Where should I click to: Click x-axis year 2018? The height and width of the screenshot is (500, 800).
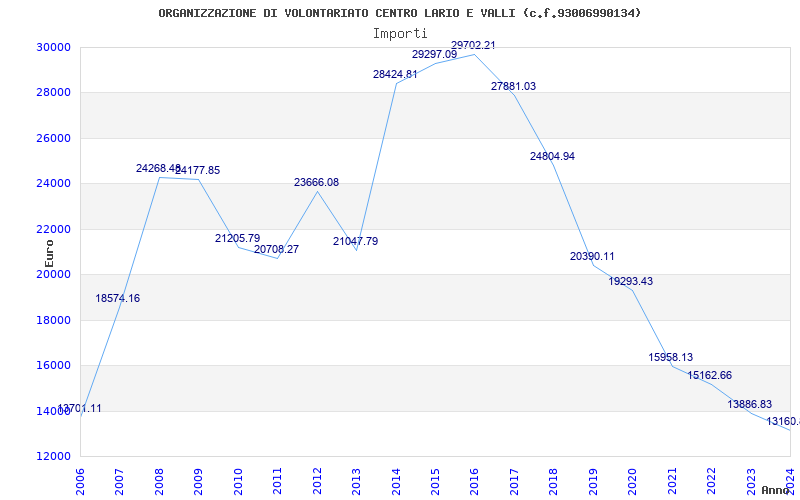coord(554,481)
